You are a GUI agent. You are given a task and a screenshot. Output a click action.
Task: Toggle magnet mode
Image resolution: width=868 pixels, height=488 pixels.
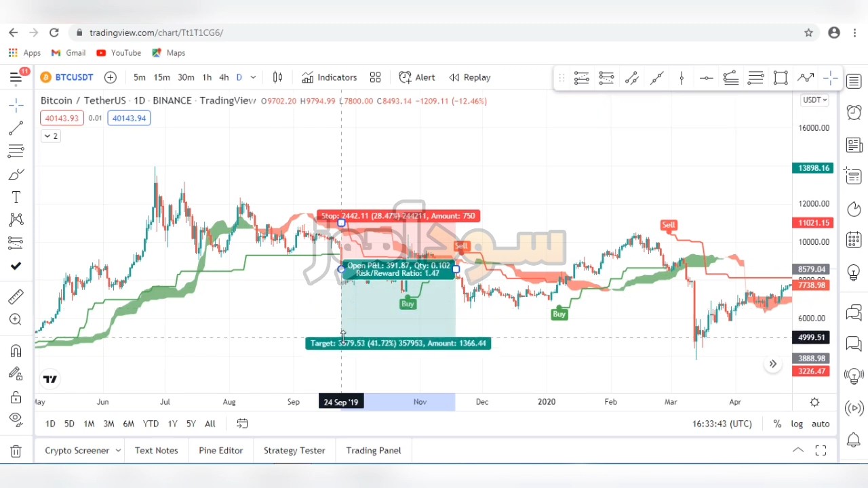tap(16, 350)
